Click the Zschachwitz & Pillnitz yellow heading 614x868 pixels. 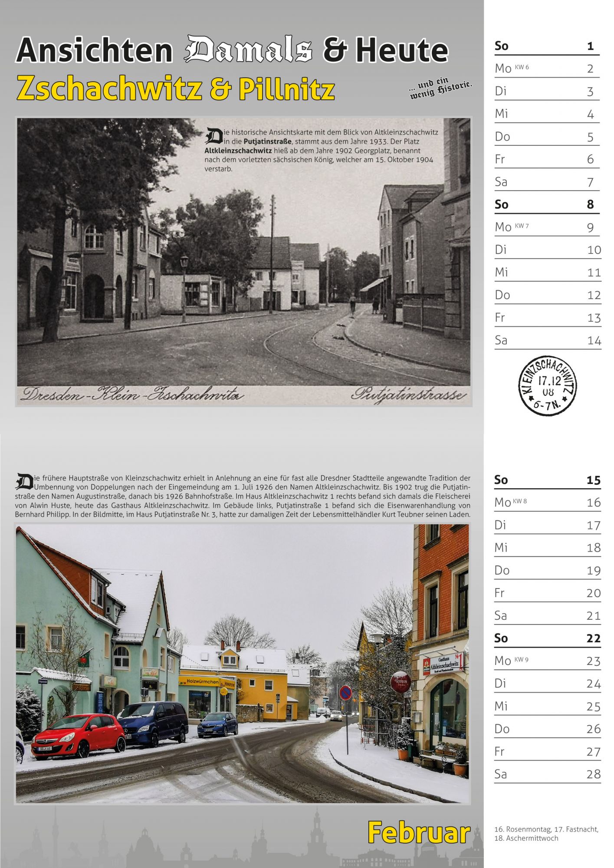176,89
